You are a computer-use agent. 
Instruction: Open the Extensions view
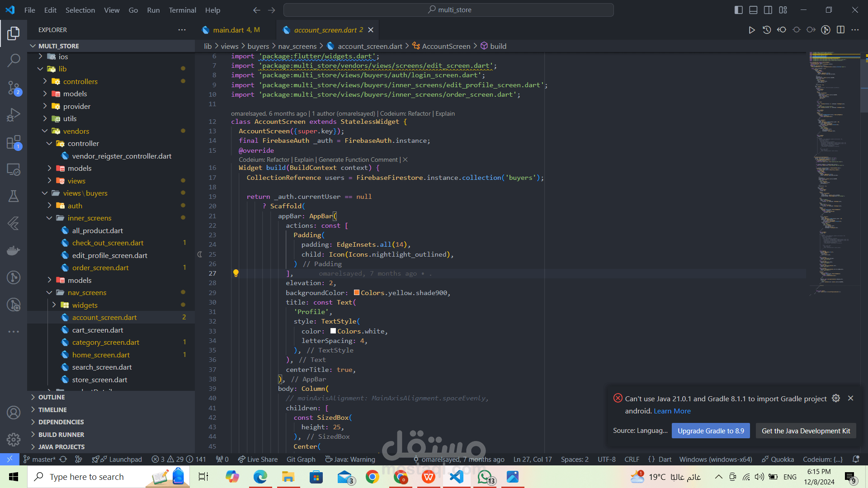(x=14, y=142)
